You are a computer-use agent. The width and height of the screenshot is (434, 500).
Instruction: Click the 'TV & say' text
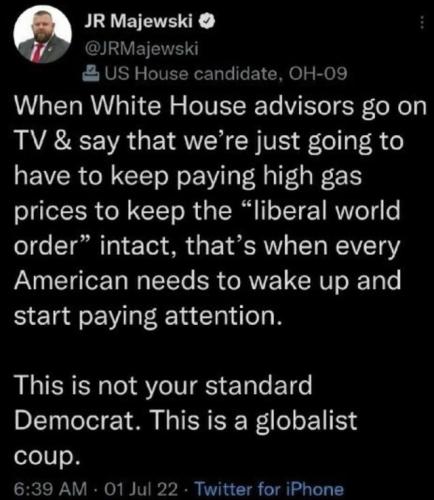[66, 141]
